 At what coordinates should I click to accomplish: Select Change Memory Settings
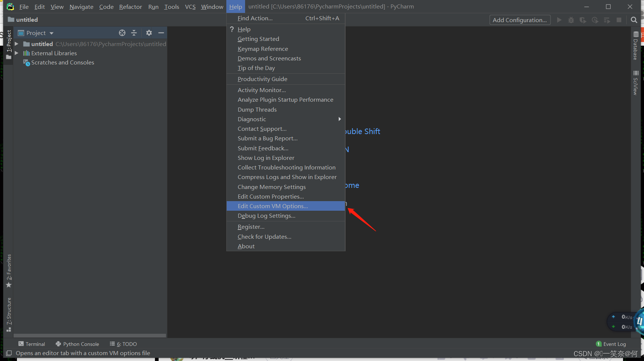(286, 187)
